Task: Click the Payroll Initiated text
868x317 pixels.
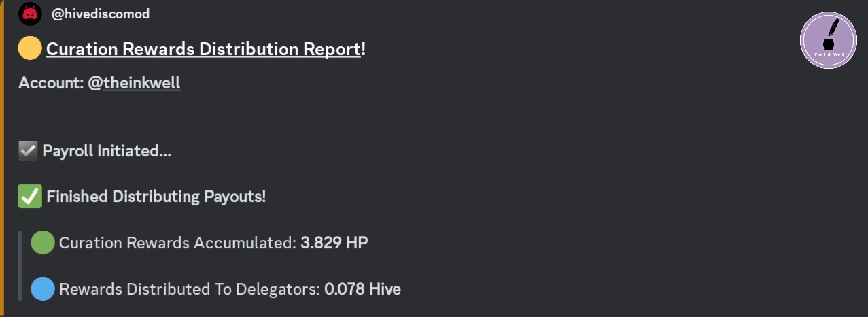Action: [107, 151]
